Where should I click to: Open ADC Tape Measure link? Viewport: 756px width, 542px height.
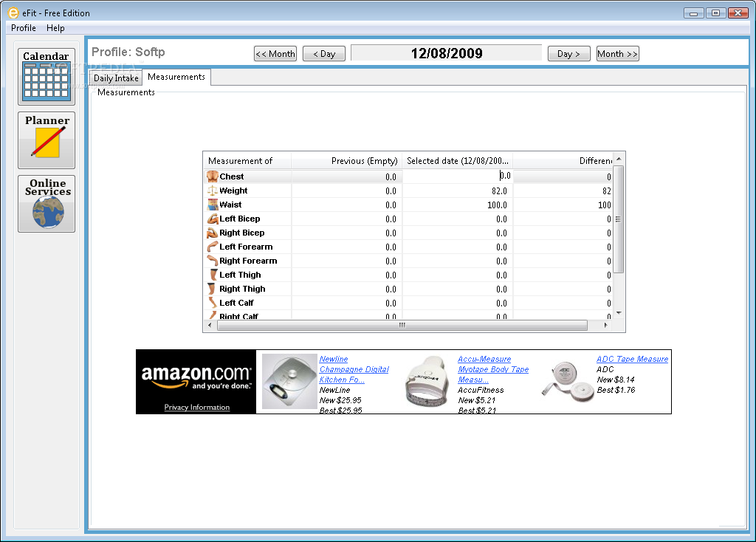[632, 360]
